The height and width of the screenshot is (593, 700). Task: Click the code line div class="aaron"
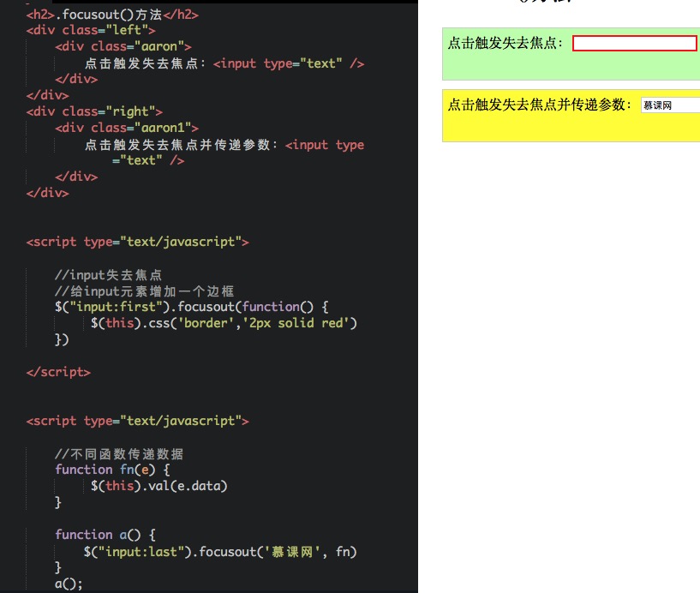tap(123, 46)
